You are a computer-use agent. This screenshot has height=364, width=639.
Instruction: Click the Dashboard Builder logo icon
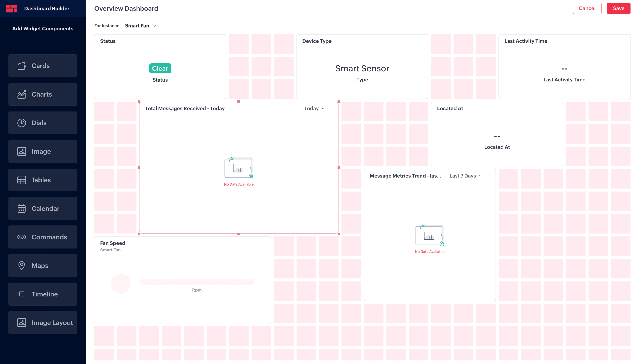pyautogui.click(x=12, y=8)
